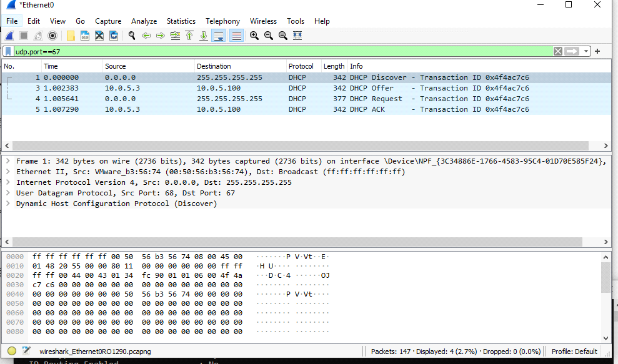Zoom in on packet text

click(254, 36)
